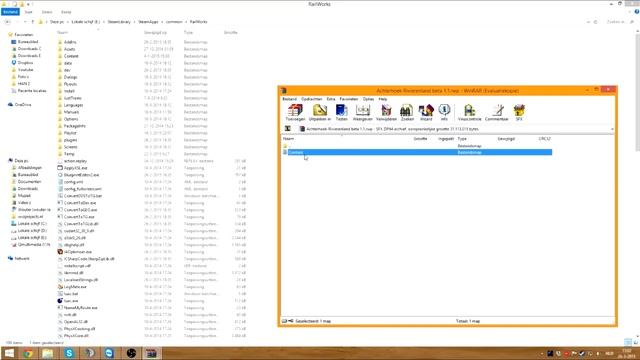This screenshot has width=640, height=360.
Task: Select Bureaublad under Favorieten in Explorer
Action: [x=28, y=42]
